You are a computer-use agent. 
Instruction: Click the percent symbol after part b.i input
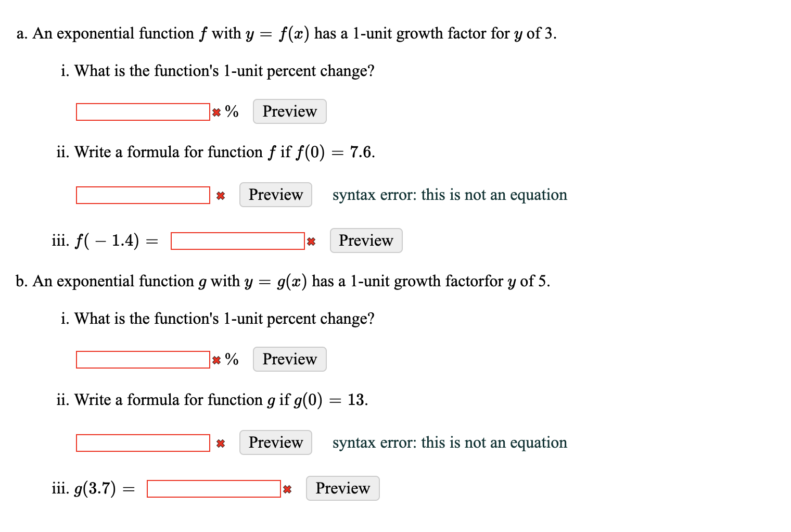(x=231, y=359)
